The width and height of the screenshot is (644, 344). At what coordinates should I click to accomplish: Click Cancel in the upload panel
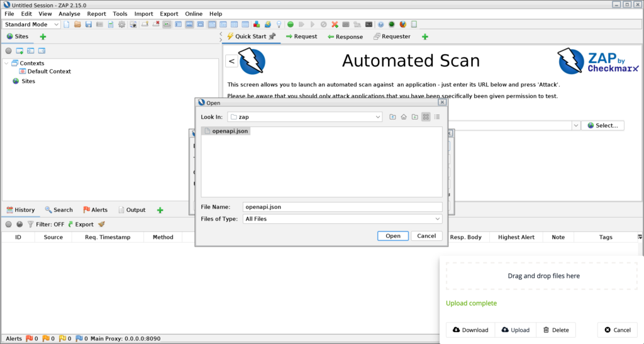[618, 330]
